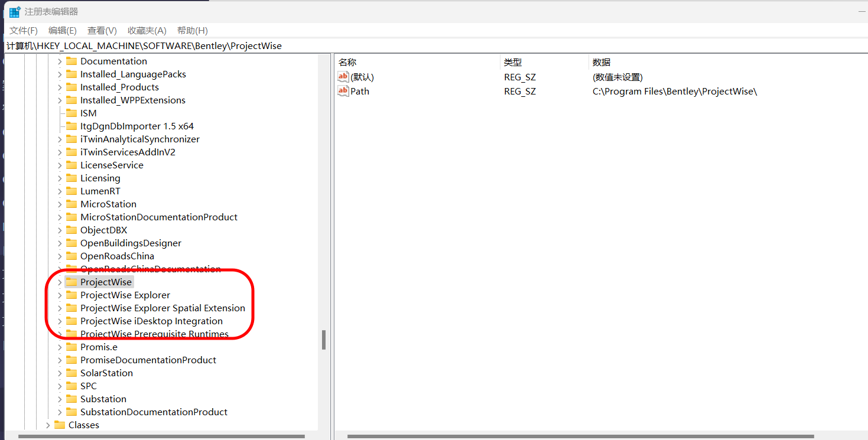
Task: Click the Substation folder icon
Action: 71,399
